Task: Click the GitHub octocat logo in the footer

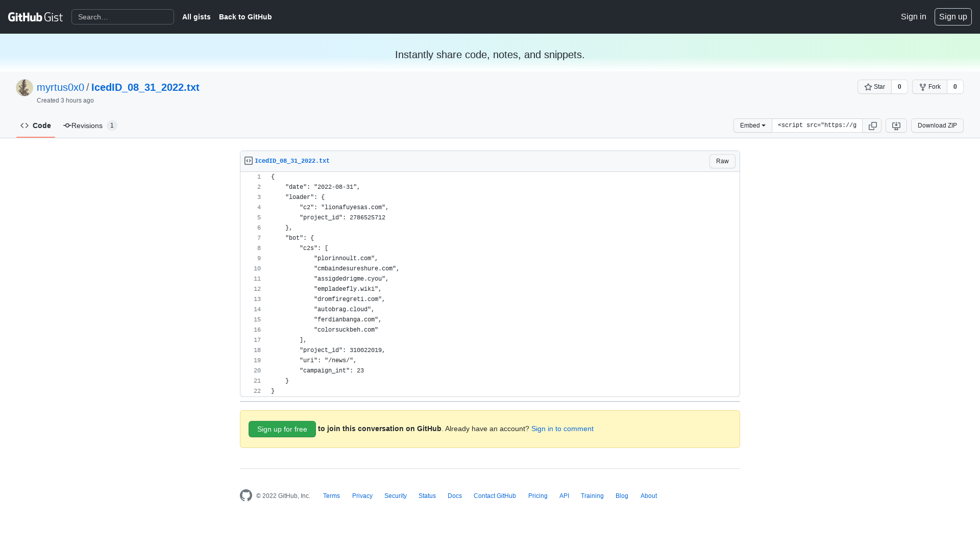Action: click(246, 495)
